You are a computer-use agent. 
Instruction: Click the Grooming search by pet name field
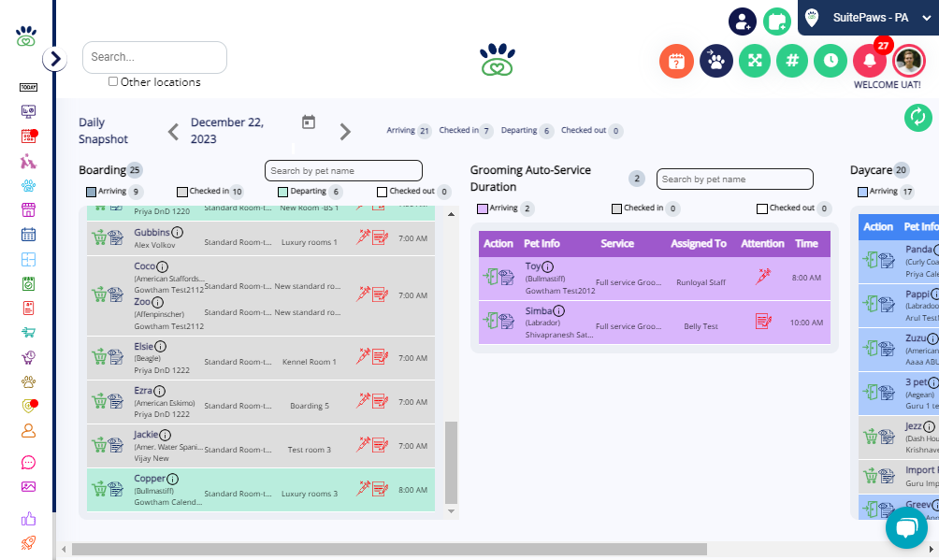click(735, 179)
